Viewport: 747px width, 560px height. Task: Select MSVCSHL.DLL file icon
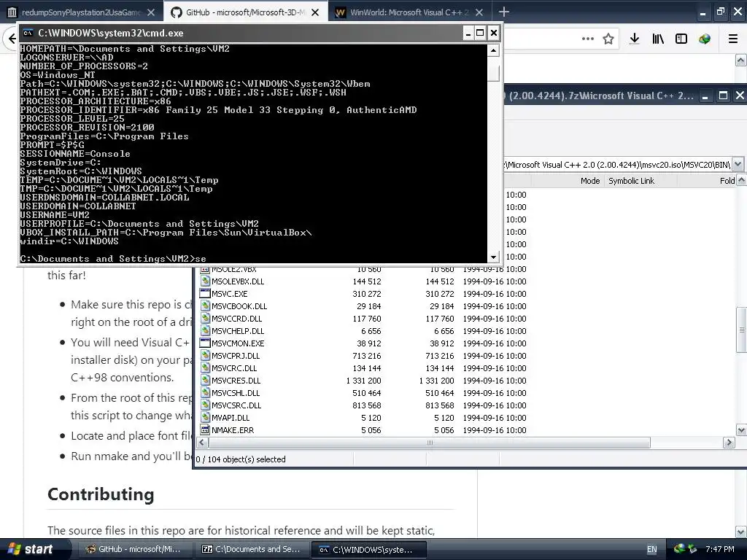click(x=205, y=392)
